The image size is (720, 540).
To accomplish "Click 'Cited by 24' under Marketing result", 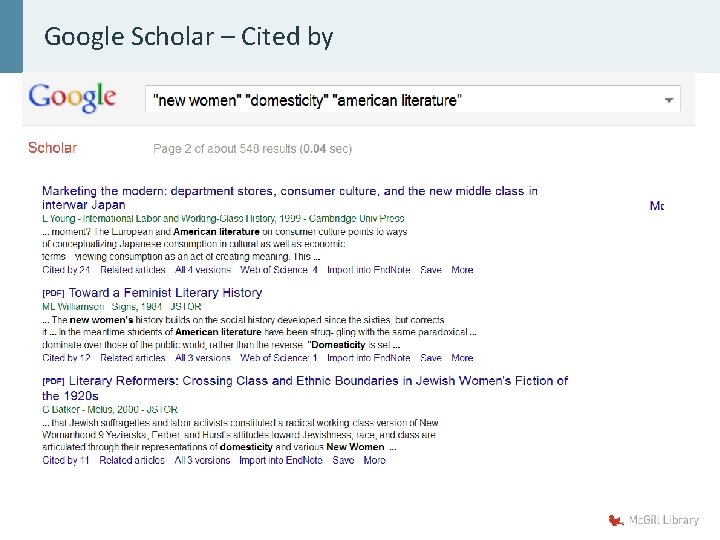I will coord(66,270).
